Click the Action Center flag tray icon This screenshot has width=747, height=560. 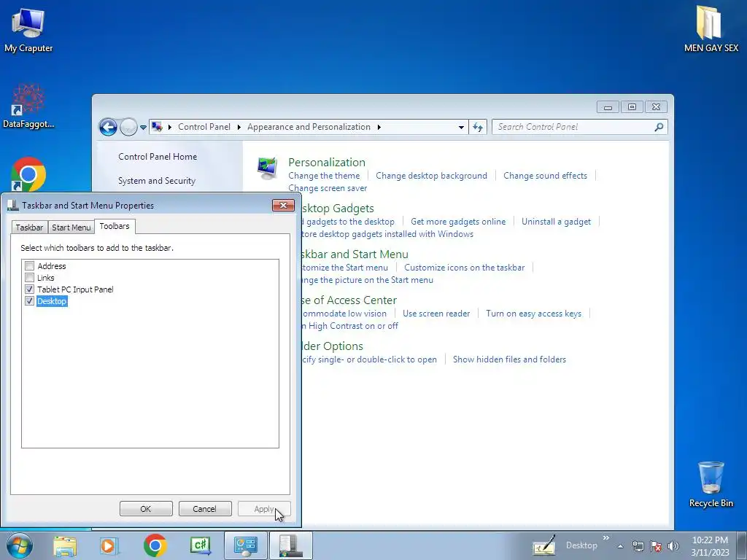[x=656, y=546]
